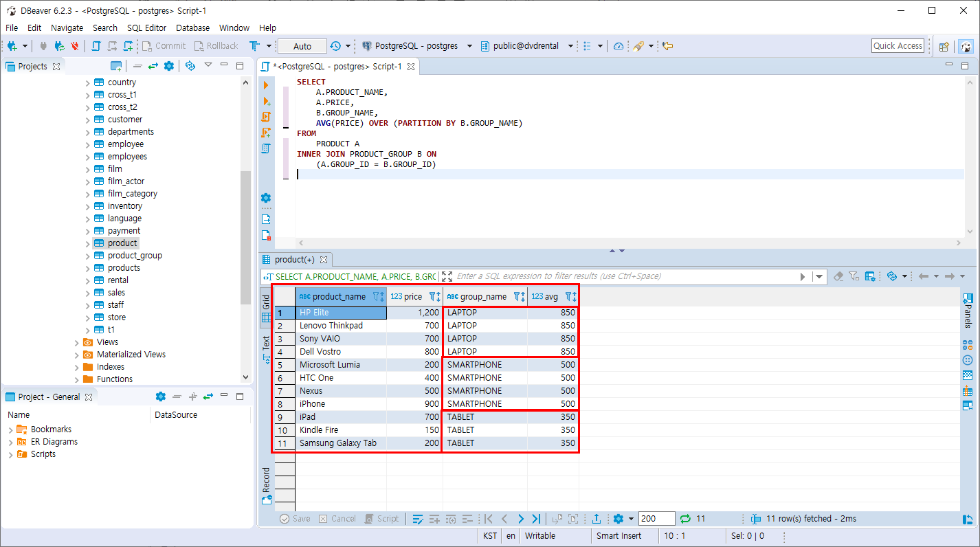This screenshot has height=547, width=980.
Task: Click the fetch size field showing 200
Action: click(x=656, y=519)
